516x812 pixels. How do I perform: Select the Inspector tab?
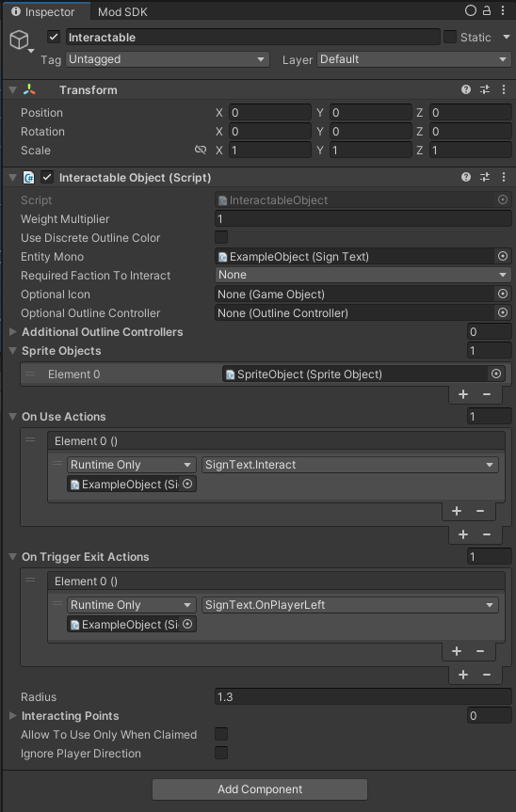[43, 12]
